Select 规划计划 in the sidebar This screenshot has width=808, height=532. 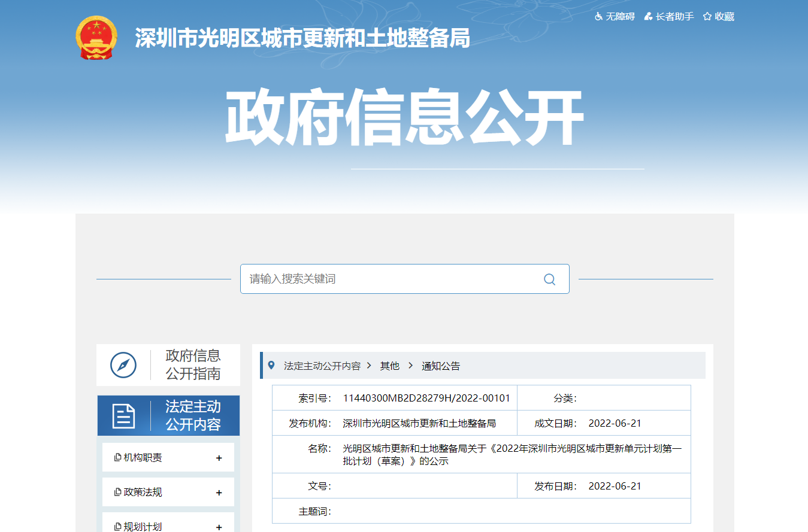[143, 527]
